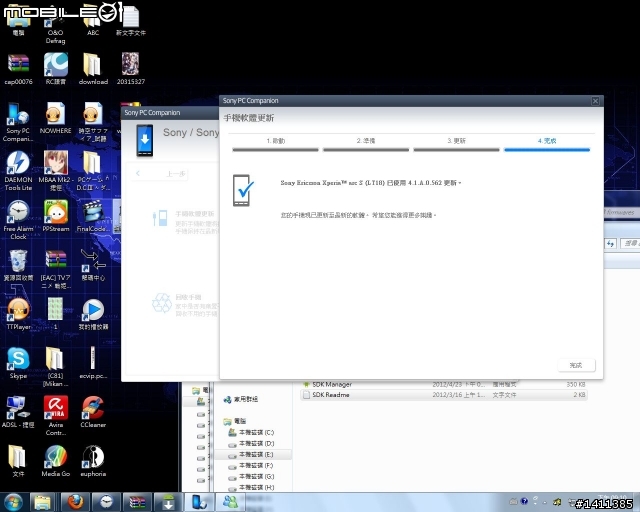Open euphoria desktop icon
This screenshot has height=512, width=640.
click(93, 461)
